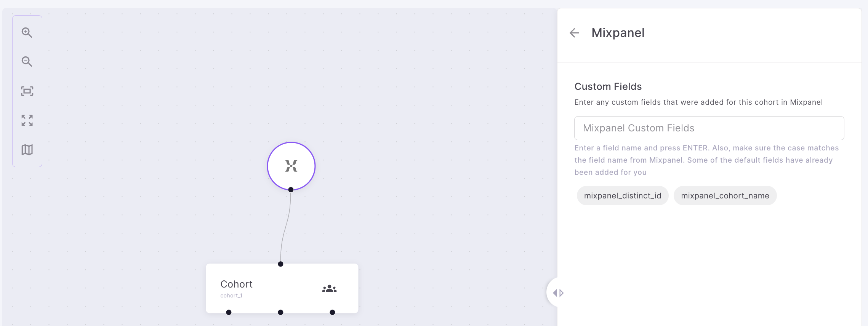Select the Cohort node title

pyautogui.click(x=236, y=284)
